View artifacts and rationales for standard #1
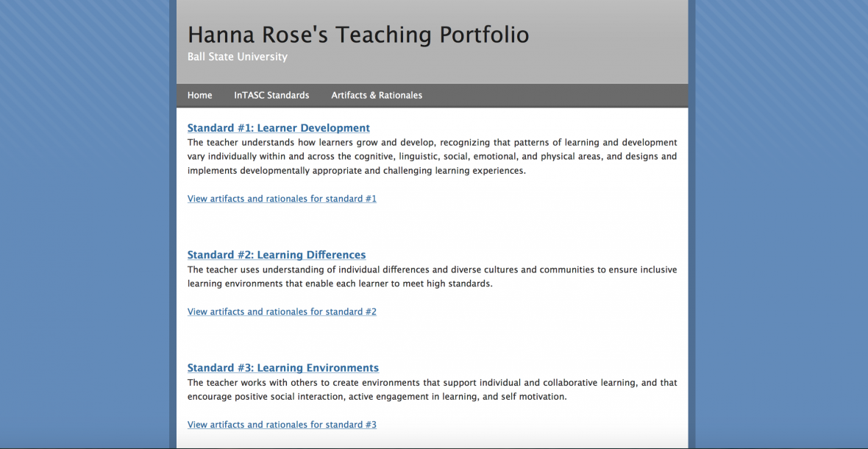Screen dimensions: 868x449 tap(282, 199)
